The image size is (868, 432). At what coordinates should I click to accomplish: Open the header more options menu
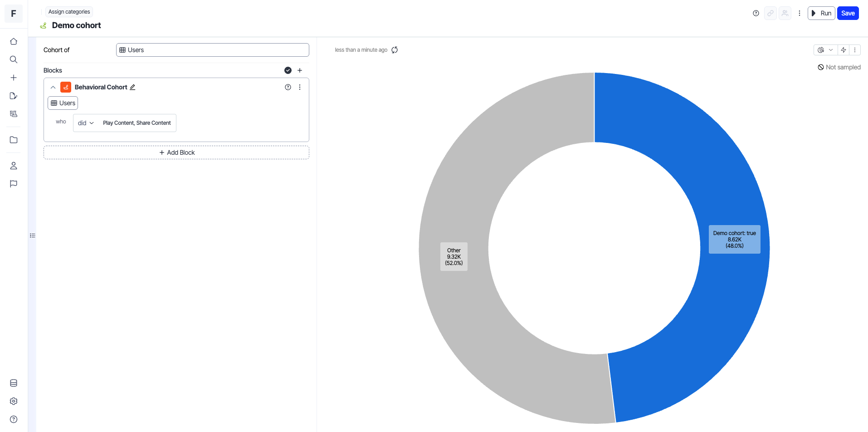coord(800,13)
